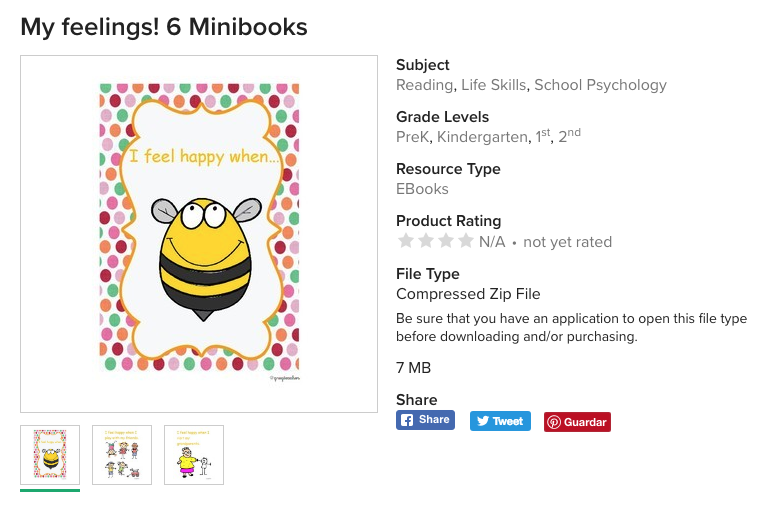Open the 2nd grade level link
Image resolution: width=764 pixels, height=516 pixels.
point(569,136)
